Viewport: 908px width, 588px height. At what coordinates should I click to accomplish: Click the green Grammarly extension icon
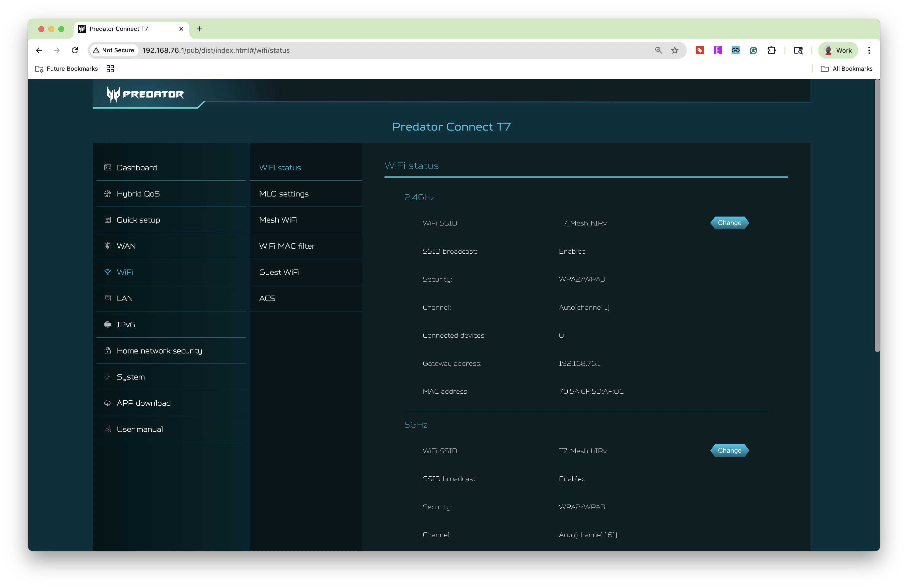(753, 50)
